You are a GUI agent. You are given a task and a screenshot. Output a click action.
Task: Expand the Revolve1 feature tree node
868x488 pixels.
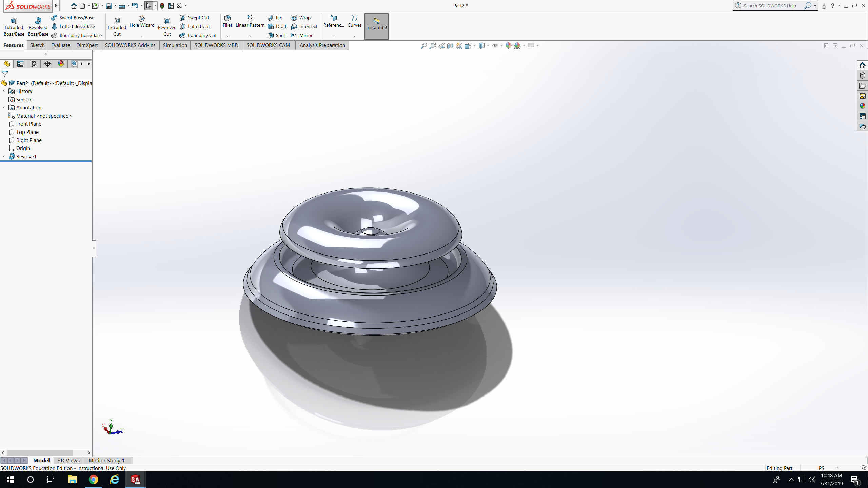click(3, 156)
